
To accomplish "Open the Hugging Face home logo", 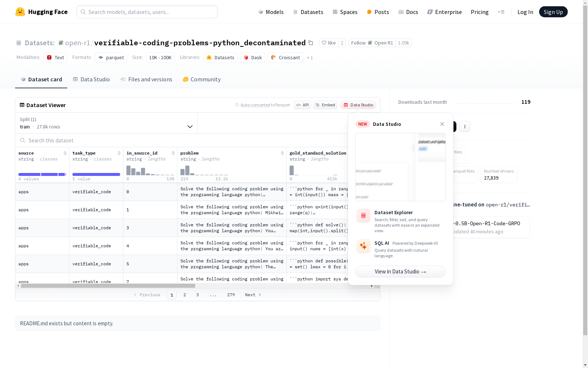I will (42, 12).
